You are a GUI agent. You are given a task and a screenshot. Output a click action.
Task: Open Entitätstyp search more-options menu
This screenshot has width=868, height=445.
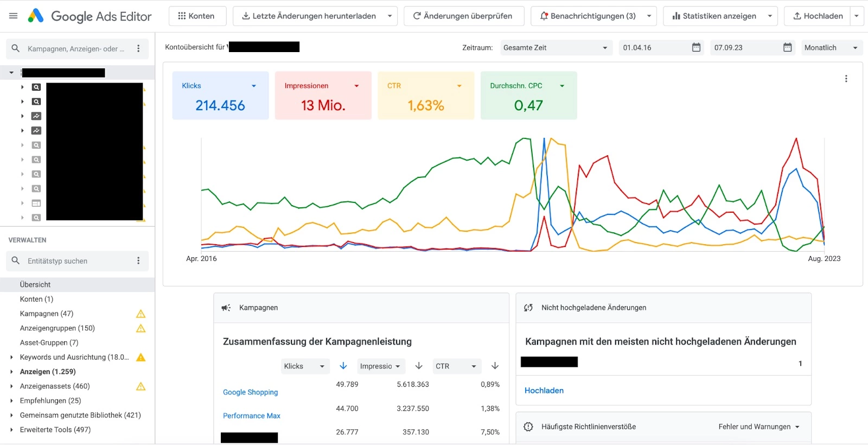point(138,261)
